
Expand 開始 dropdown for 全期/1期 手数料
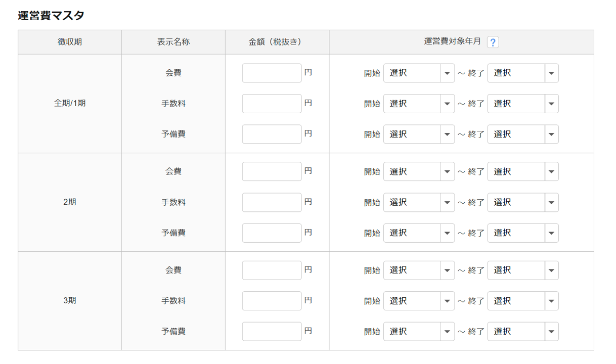click(x=419, y=104)
